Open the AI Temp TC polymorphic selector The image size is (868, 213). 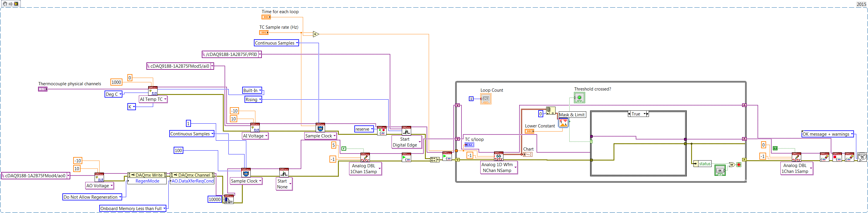(x=153, y=99)
